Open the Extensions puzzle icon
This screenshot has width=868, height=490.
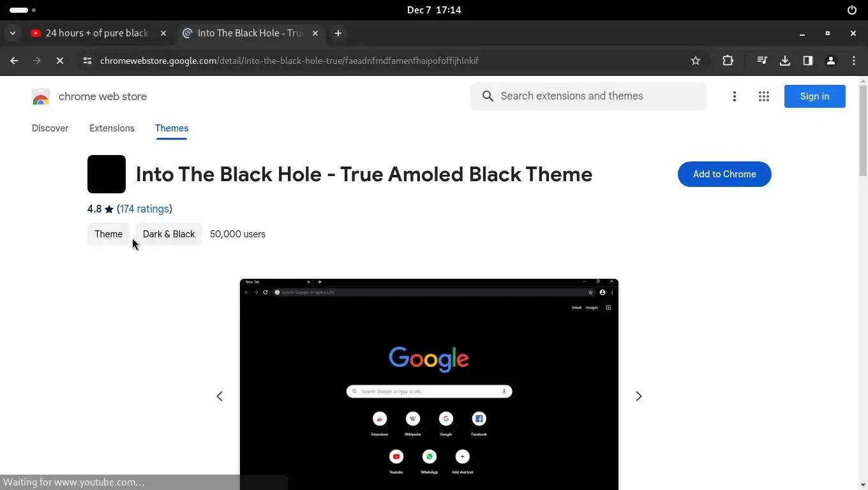coord(728,61)
